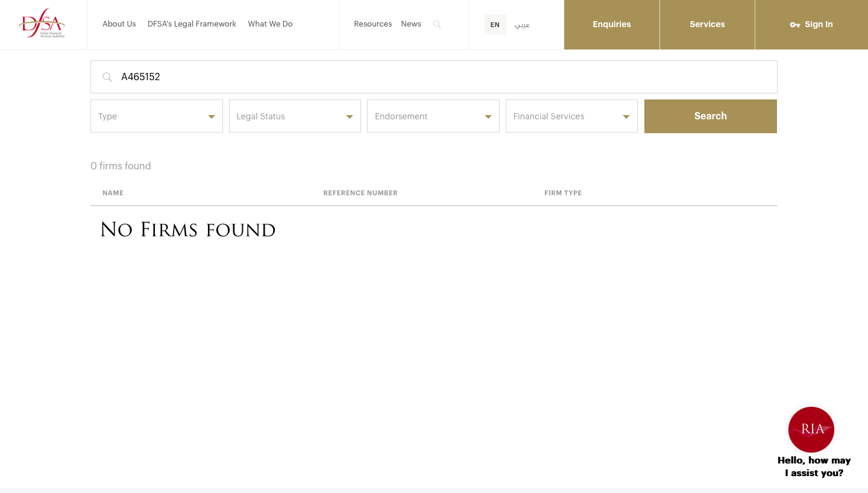868x493 pixels.
Task: Open the About Us menu
Action: tap(119, 24)
